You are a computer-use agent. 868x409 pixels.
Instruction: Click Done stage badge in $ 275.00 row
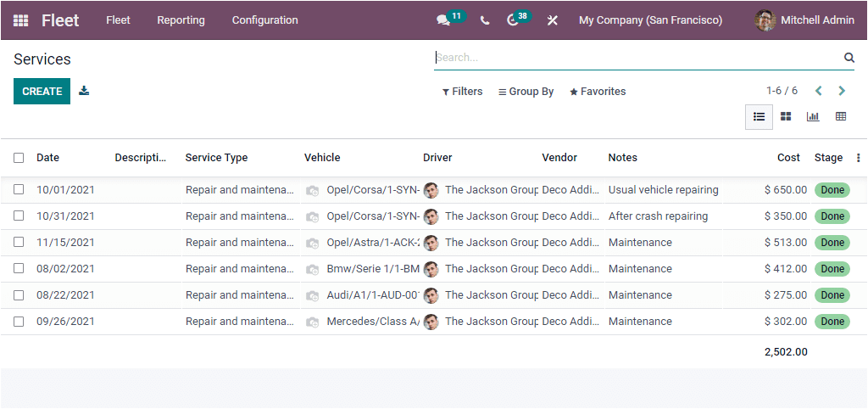click(832, 295)
